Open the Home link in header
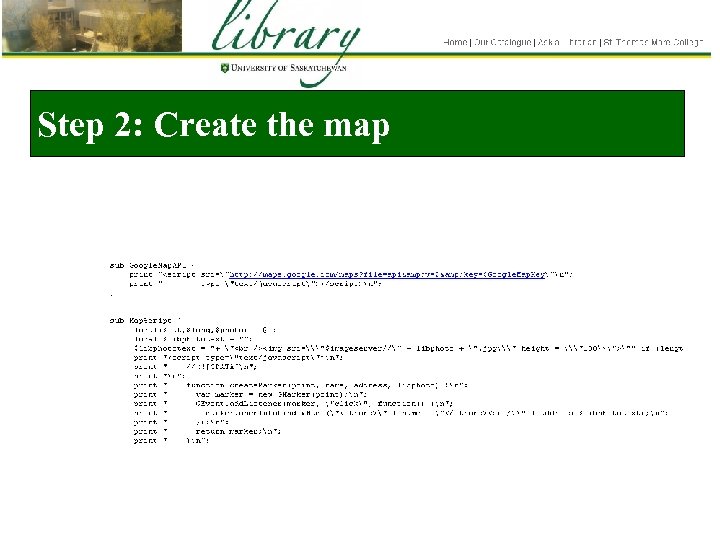720x540 pixels. (455, 42)
